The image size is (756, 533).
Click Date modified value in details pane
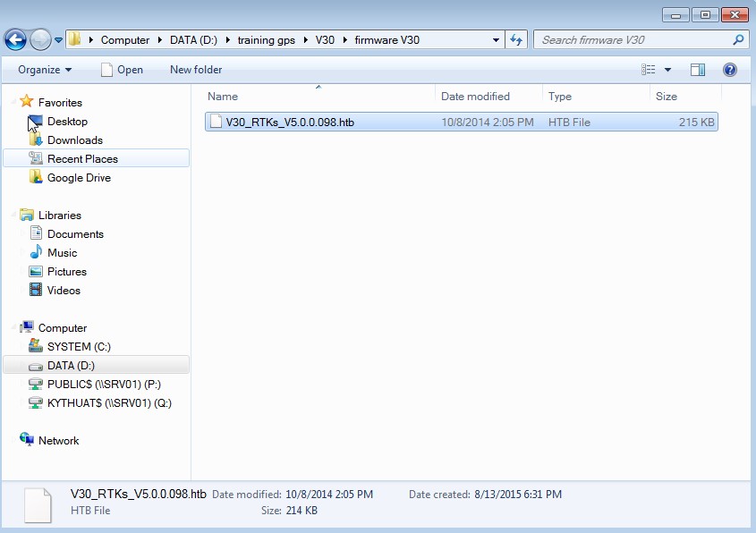click(x=329, y=495)
